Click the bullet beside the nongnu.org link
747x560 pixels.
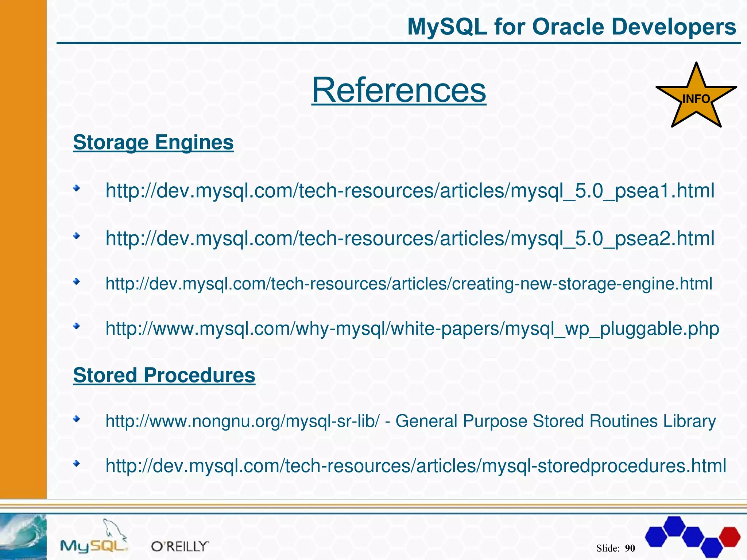(77, 419)
